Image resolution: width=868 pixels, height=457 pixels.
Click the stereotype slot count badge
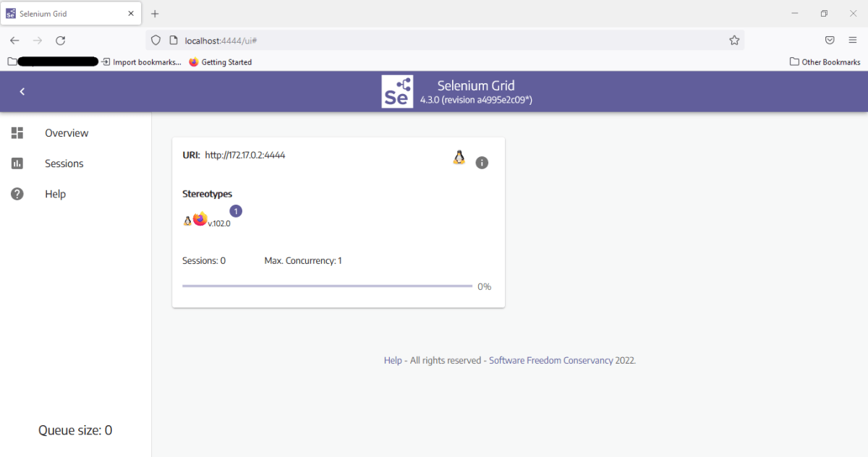[236, 211]
